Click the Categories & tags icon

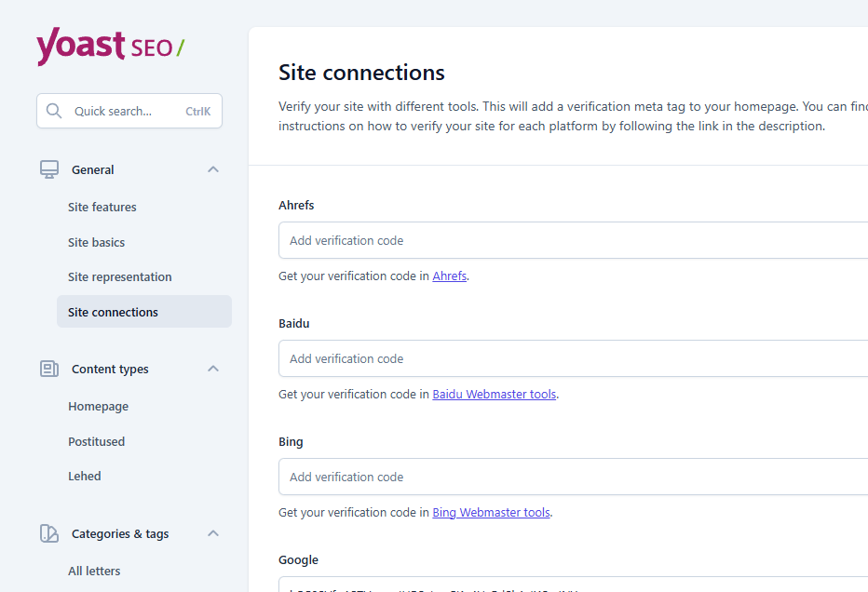49,533
